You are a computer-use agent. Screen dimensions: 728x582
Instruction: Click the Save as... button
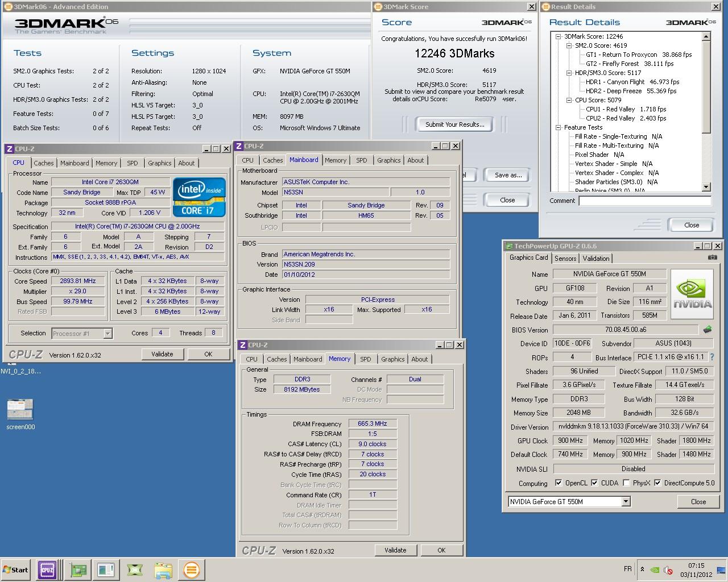click(x=508, y=175)
